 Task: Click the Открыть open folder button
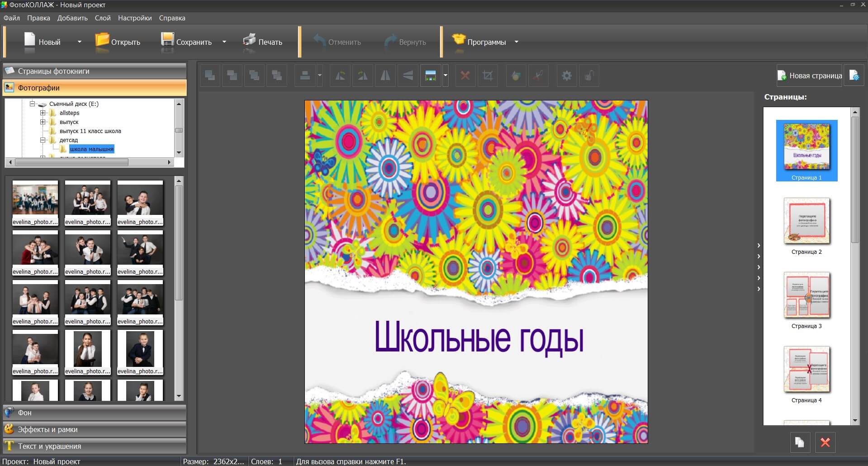(118, 42)
